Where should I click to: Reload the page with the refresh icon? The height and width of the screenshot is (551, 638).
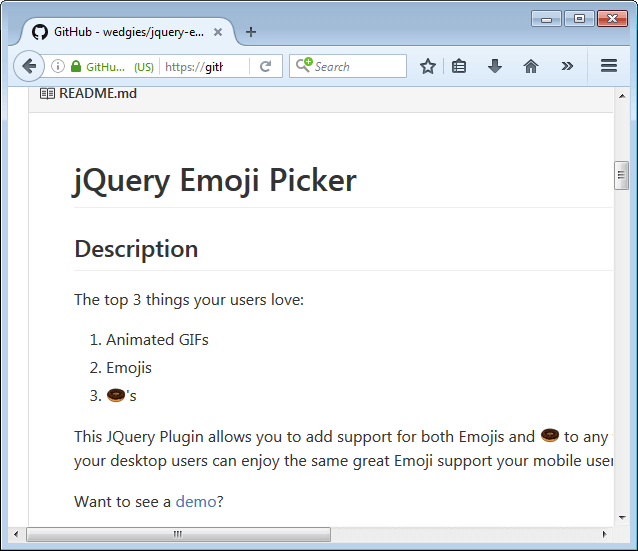click(x=265, y=66)
